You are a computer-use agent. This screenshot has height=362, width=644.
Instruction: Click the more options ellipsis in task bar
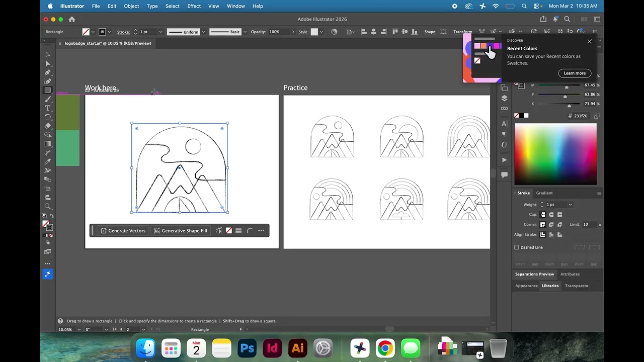261,231
